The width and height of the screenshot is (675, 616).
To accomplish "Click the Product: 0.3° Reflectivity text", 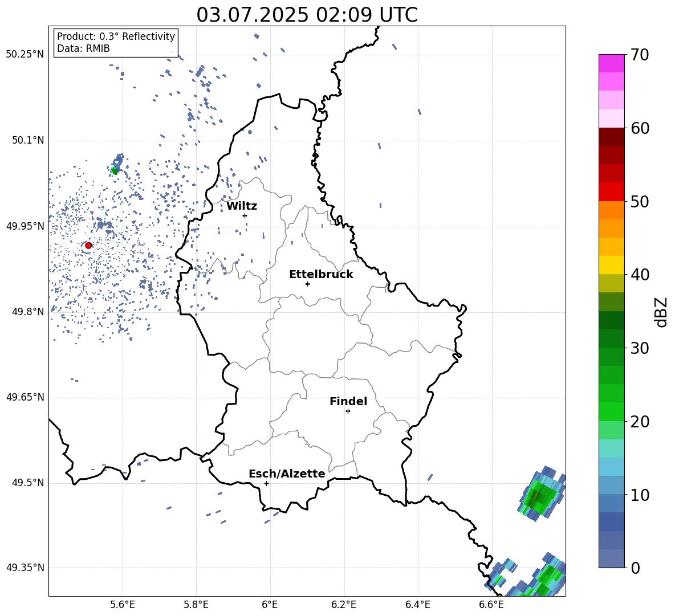I will click(116, 36).
